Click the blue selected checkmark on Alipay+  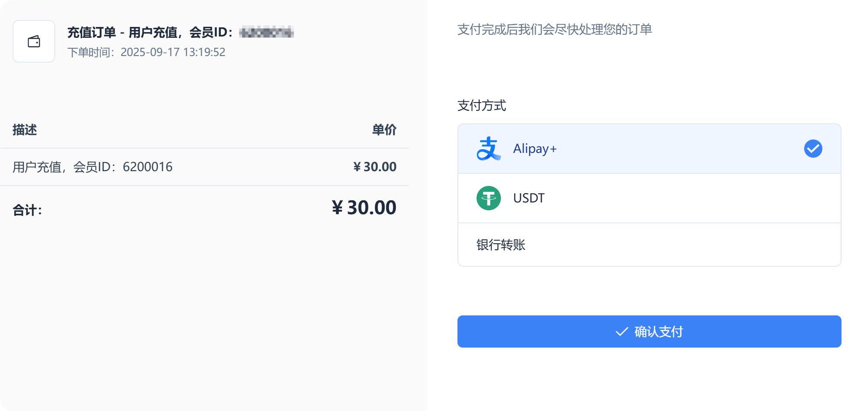coord(813,149)
